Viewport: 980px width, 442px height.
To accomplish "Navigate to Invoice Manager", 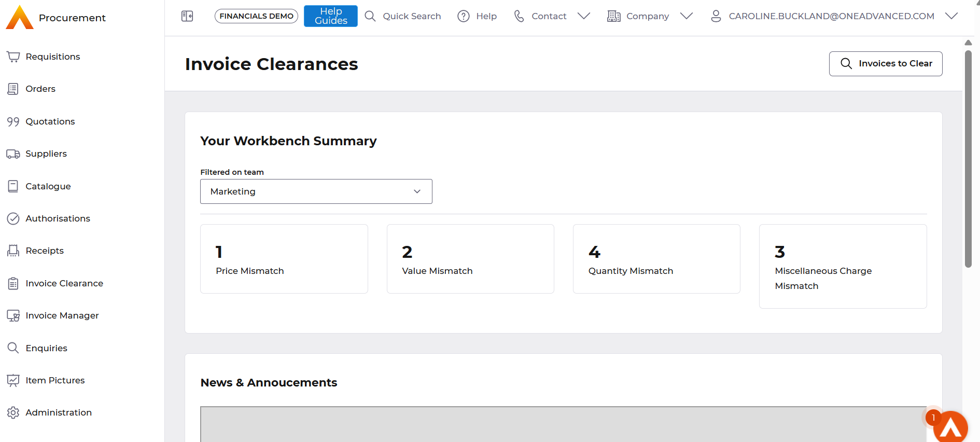I will (62, 315).
